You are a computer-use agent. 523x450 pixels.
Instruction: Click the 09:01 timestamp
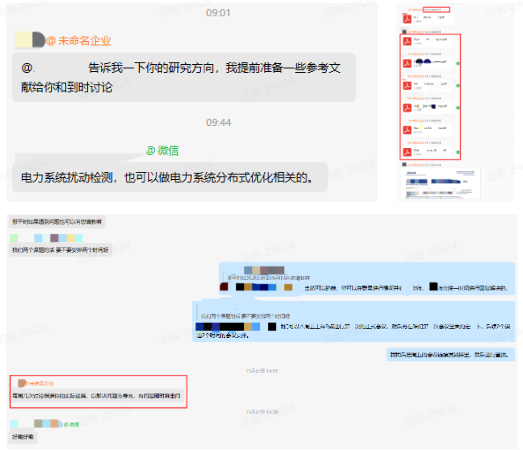[x=218, y=13]
